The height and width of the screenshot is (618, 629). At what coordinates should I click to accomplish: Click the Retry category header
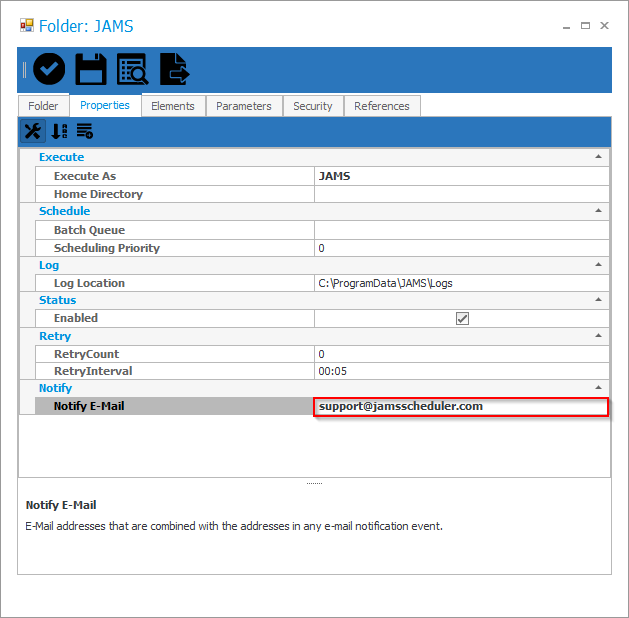tap(55, 336)
